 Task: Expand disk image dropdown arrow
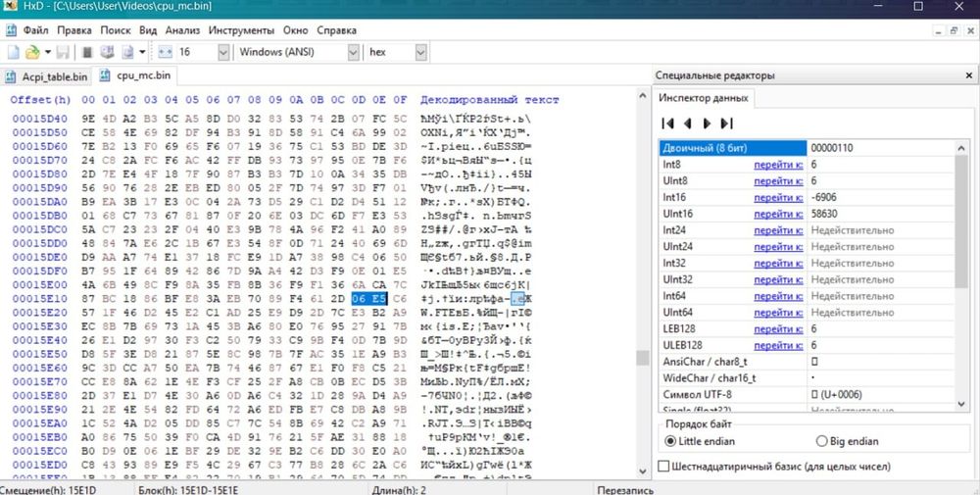[142, 53]
